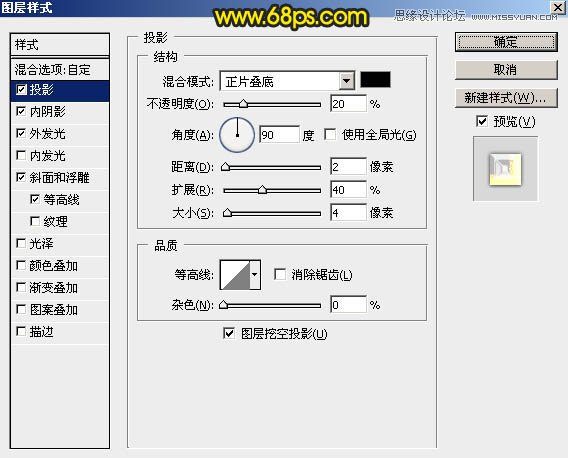Click the 扩展 spread slider handle
568x458 pixels.
click(262, 190)
